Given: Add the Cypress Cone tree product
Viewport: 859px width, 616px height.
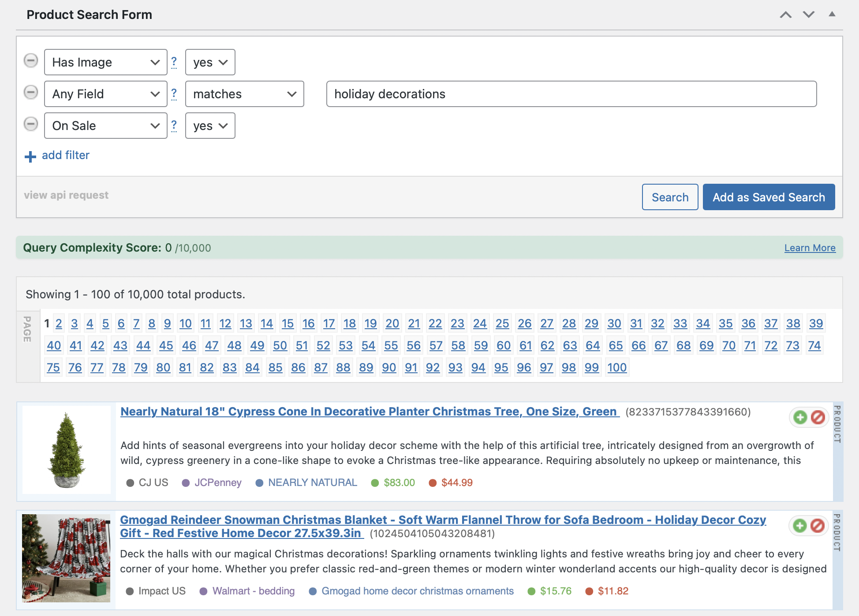Looking at the screenshot, I should [800, 417].
